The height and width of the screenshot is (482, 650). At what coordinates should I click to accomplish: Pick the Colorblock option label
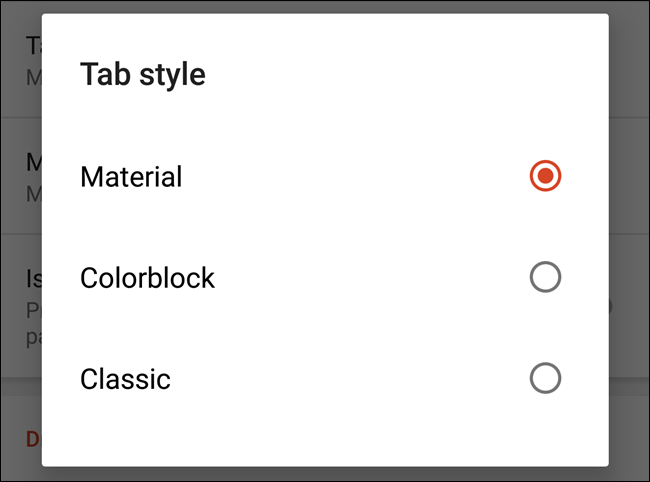(x=147, y=277)
